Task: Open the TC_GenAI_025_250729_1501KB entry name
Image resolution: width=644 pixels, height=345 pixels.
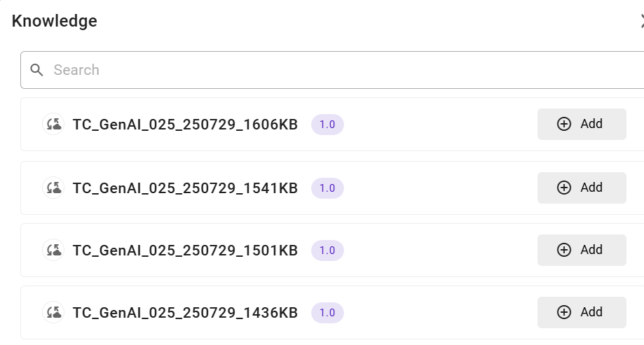Action: (x=185, y=250)
